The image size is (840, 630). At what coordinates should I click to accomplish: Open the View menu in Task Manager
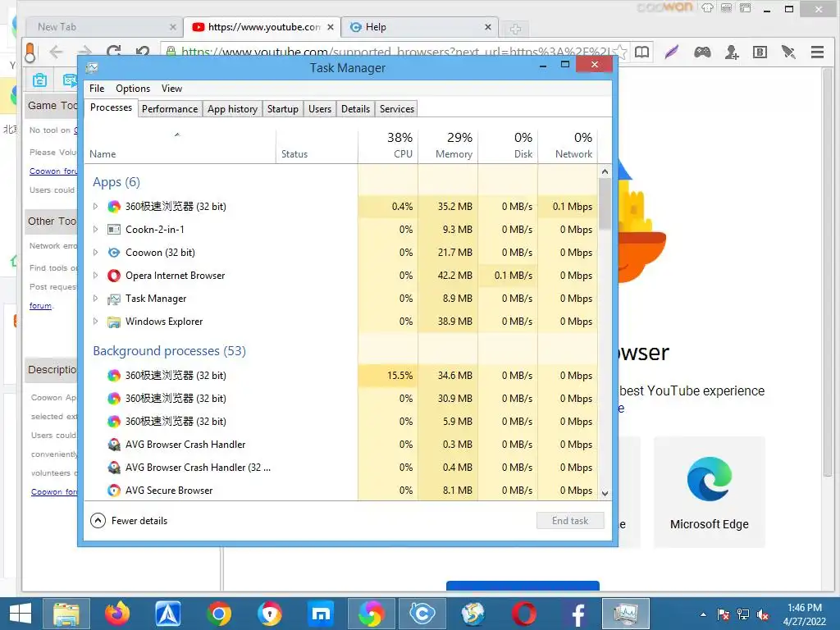click(x=171, y=89)
